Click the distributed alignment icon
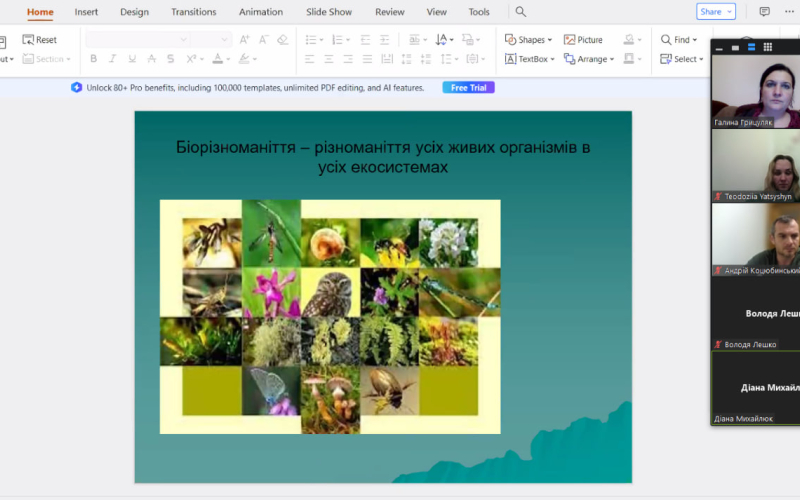The height and width of the screenshot is (500, 800). coord(387,59)
